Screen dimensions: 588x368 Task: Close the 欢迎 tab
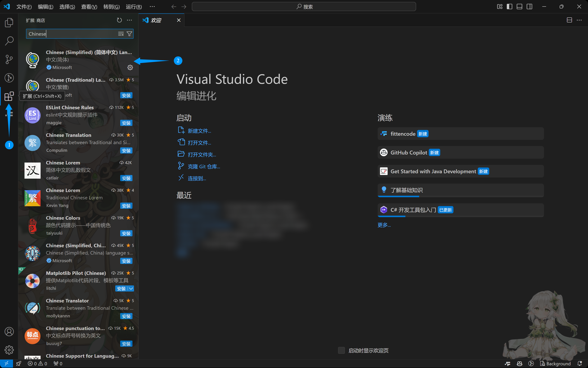[179, 20]
